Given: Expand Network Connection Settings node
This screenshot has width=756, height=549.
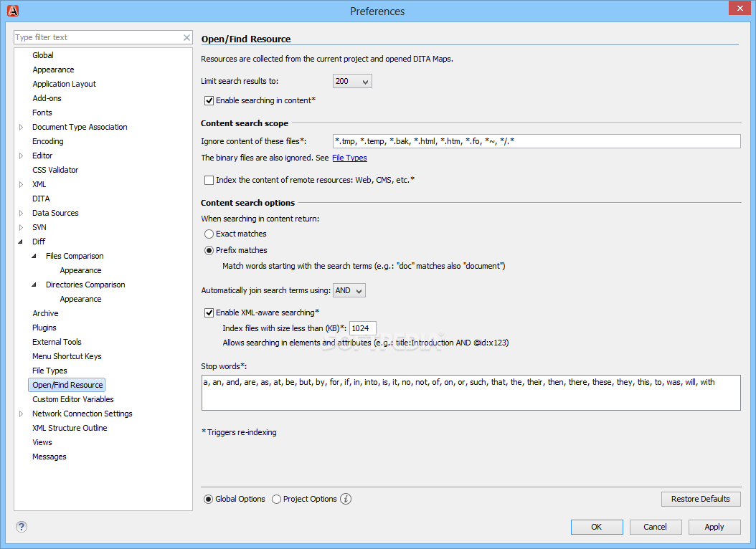Looking at the screenshot, I should point(22,414).
